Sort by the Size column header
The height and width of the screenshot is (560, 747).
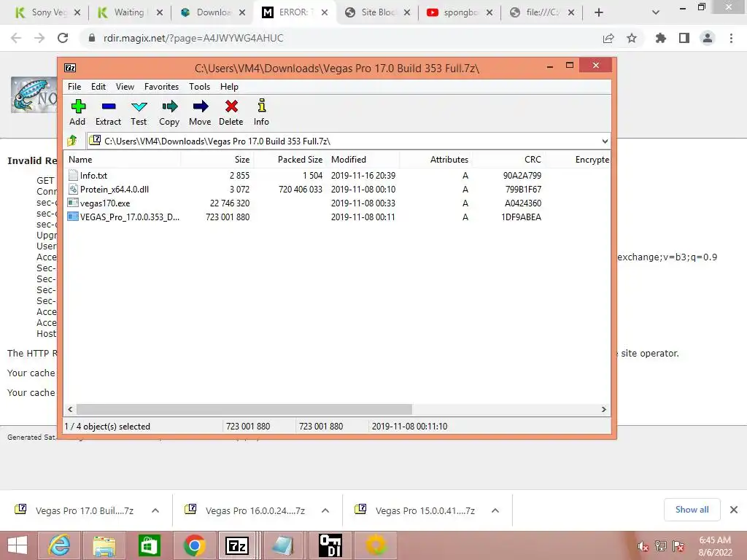click(x=217, y=160)
